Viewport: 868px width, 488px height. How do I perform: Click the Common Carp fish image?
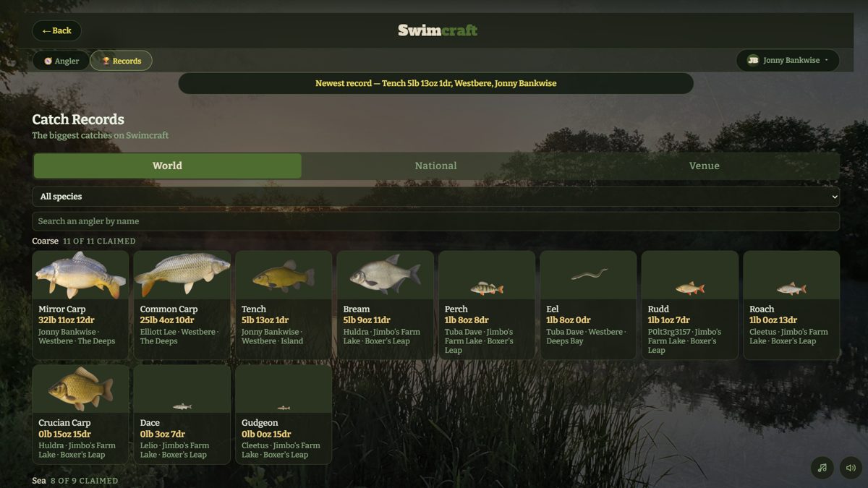coord(182,273)
